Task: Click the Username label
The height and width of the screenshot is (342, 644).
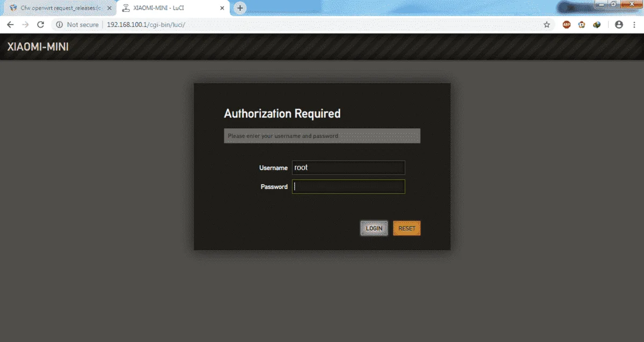Action: tap(273, 168)
